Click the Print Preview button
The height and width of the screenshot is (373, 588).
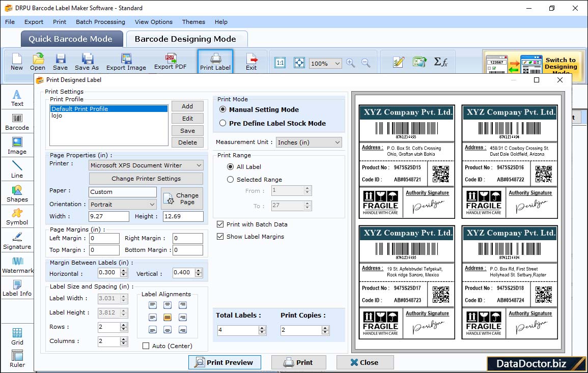(x=225, y=362)
